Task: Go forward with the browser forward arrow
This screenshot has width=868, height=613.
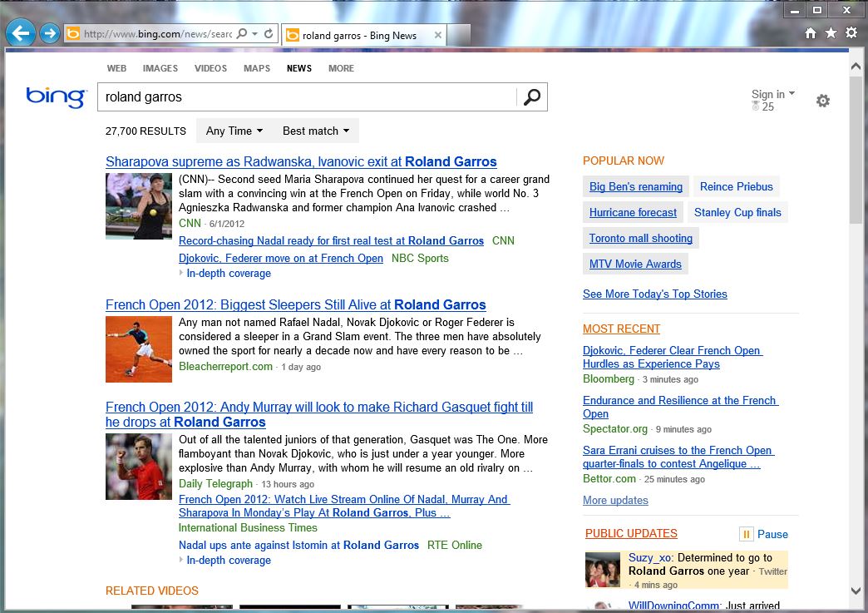Action: 50,34
